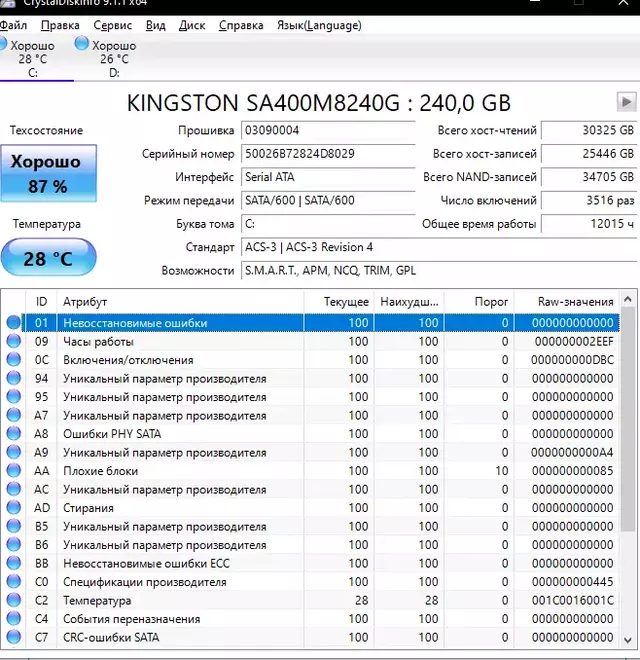Click status circle for attribute 94

(x=13, y=378)
